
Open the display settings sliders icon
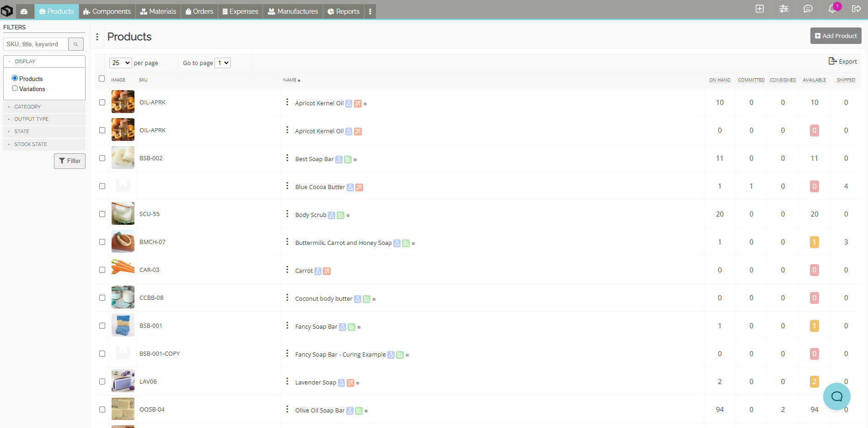tap(783, 9)
